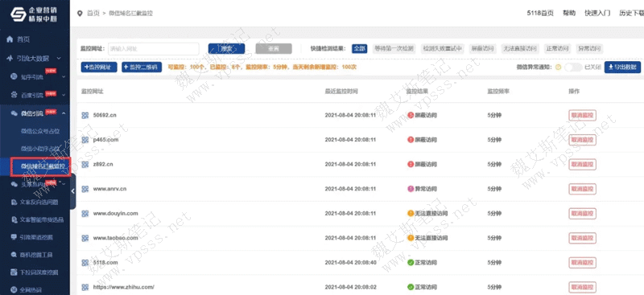This screenshot has height=295, width=644.
Task: Focus the 监控网址 input field
Action: (154, 49)
